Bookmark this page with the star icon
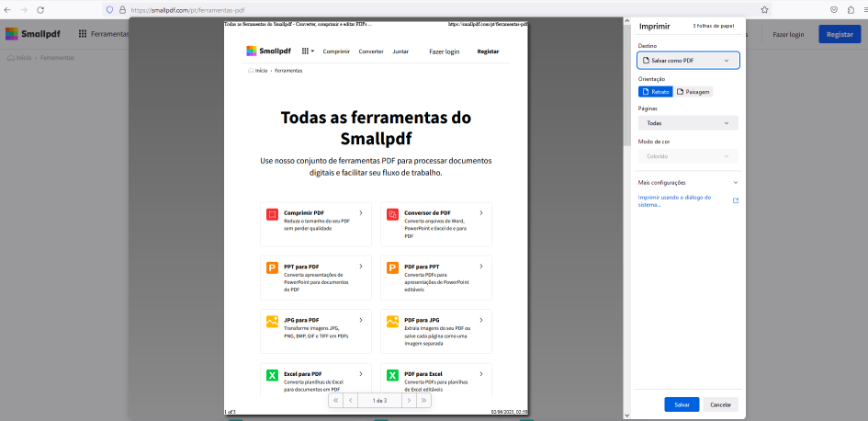868x421 pixels. (x=764, y=9)
